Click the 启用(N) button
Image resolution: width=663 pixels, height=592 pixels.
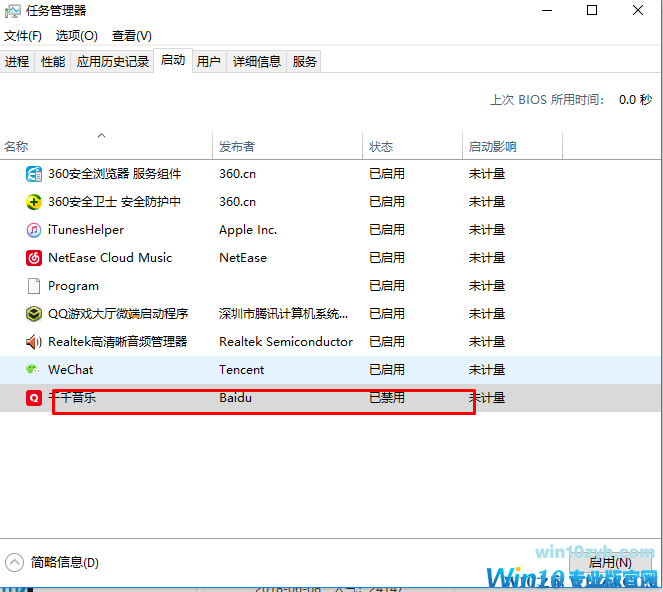click(x=609, y=562)
